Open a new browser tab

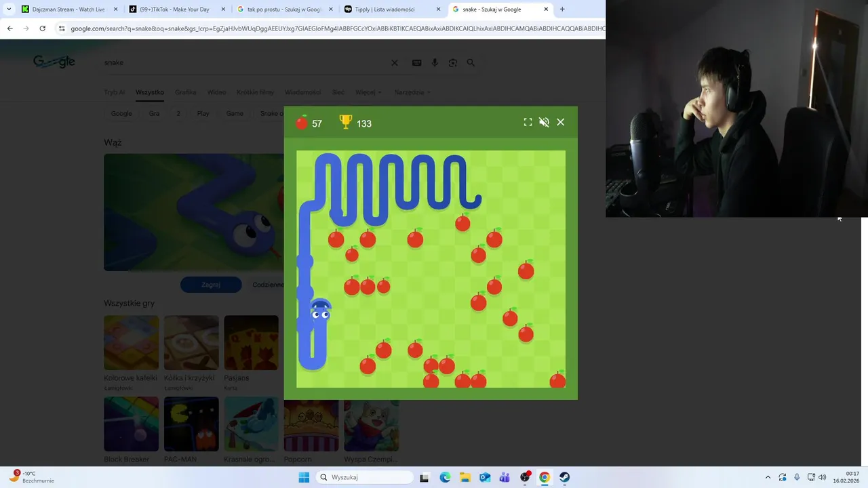point(562,9)
